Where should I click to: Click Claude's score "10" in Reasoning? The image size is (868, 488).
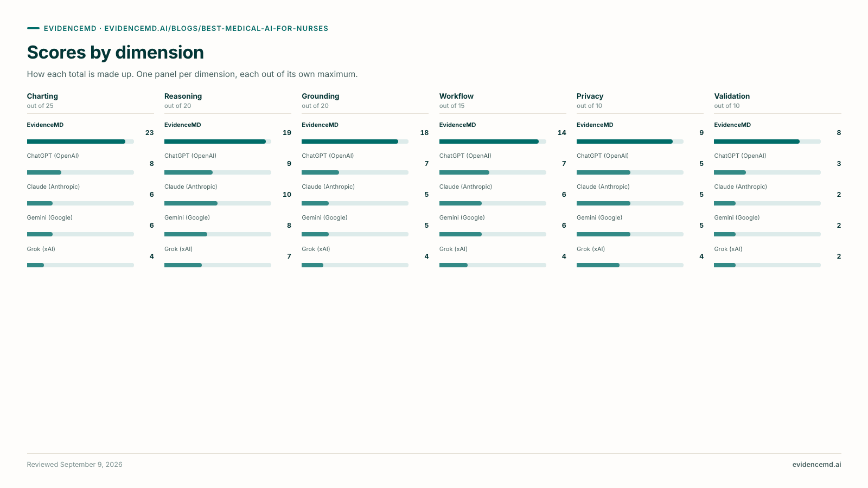(x=287, y=195)
